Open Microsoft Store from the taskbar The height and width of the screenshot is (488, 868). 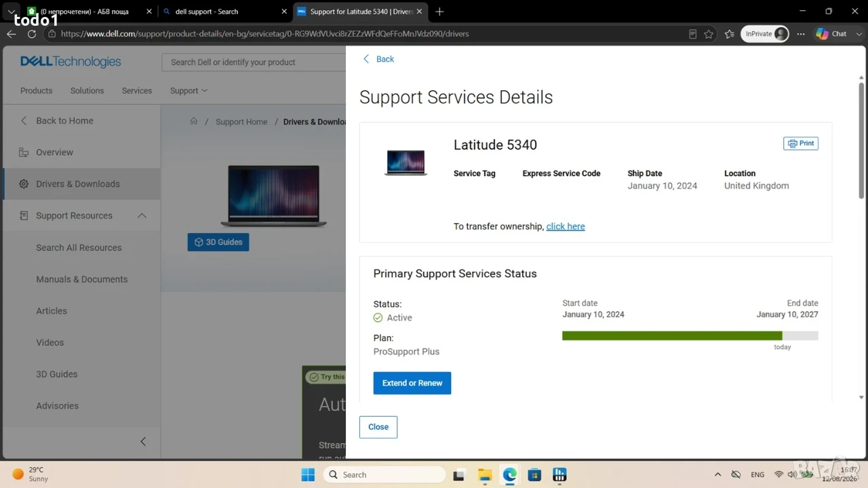point(534,474)
